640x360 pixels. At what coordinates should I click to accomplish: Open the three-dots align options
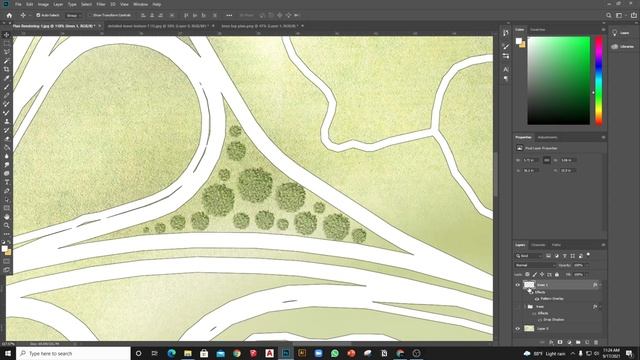[229, 15]
